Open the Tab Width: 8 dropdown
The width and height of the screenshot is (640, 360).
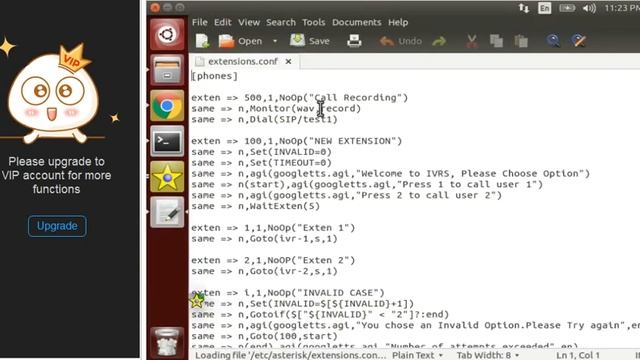pyautogui.click(x=488, y=355)
